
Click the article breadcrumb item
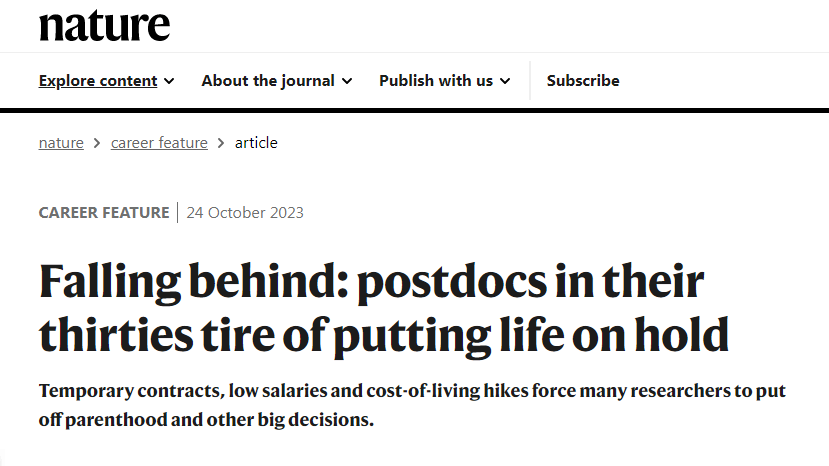[256, 143]
